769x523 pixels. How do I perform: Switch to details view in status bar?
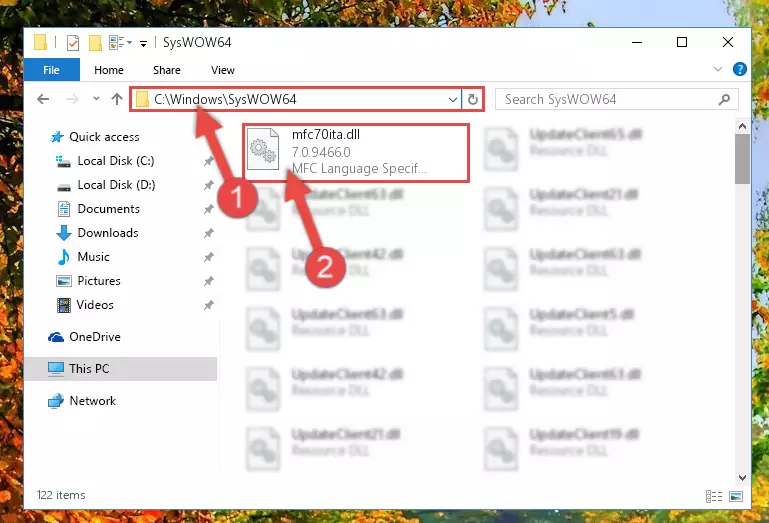pos(714,496)
